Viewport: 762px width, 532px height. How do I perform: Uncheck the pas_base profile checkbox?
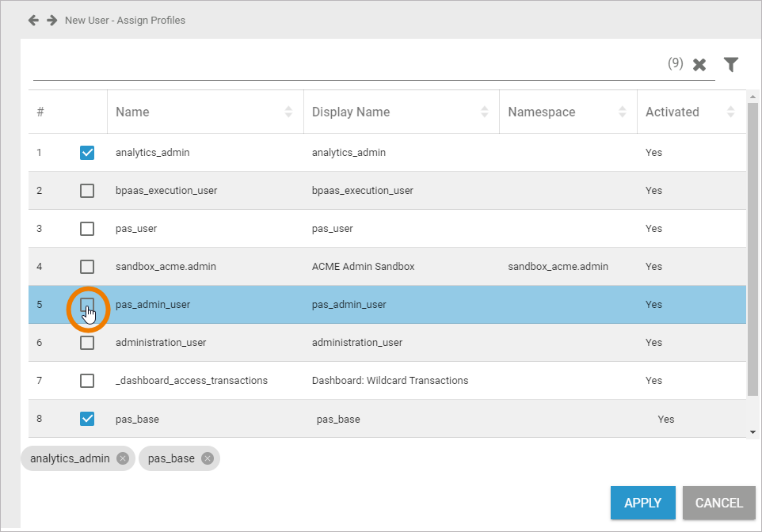click(x=87, y=419)
